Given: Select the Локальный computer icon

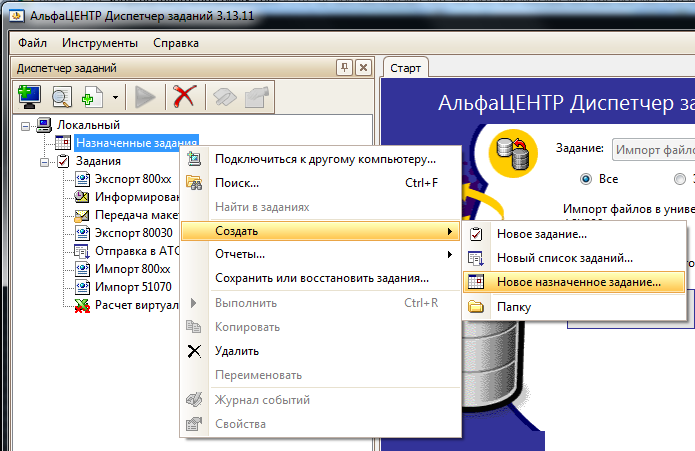Looking at the screenshot, I should (x=44, y=125).
